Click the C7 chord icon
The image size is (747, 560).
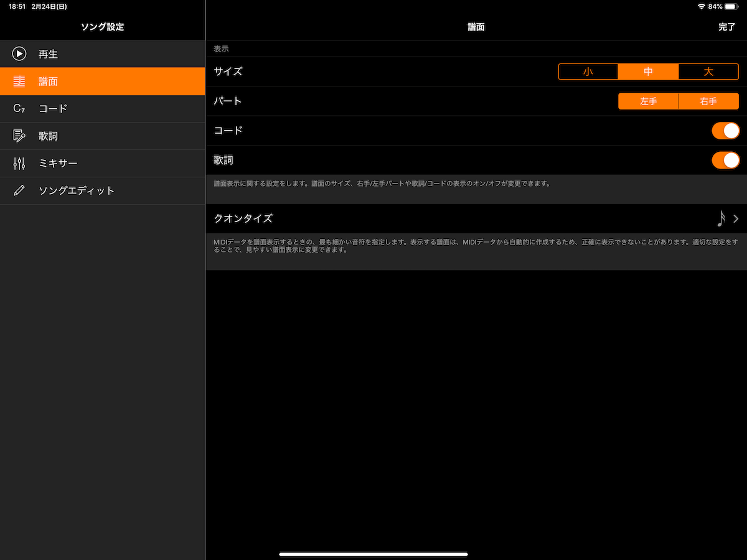pos(19,109)
